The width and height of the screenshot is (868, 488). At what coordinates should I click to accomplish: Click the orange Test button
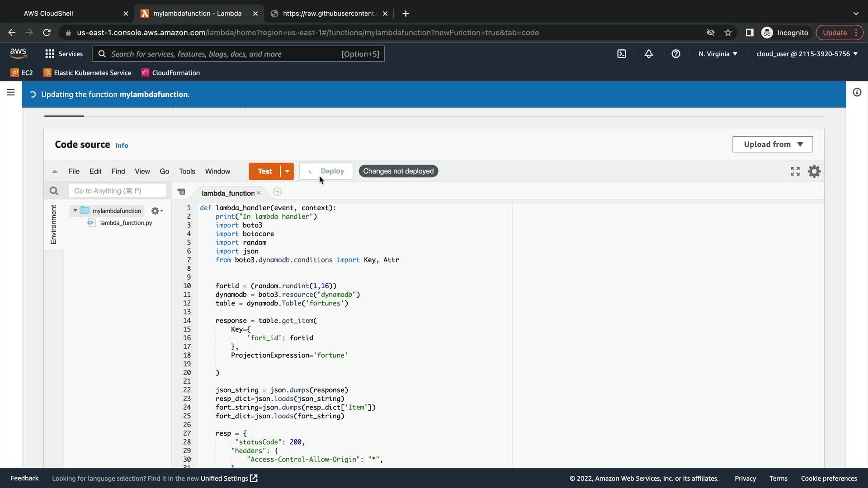[x=264, y=171]
